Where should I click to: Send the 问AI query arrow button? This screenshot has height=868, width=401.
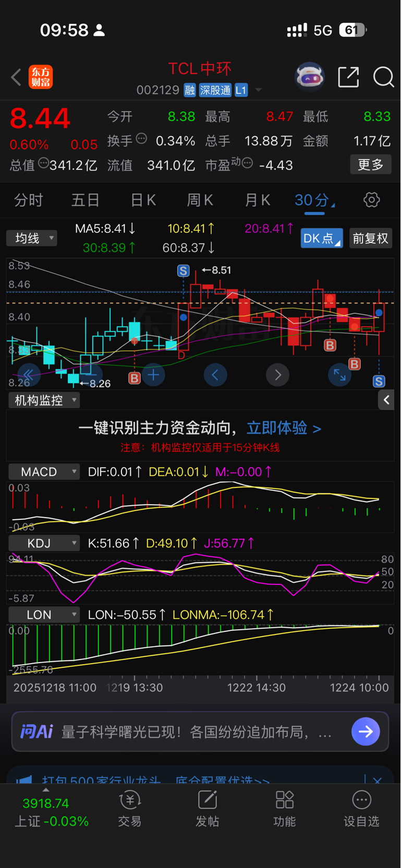tap(366, 731)
